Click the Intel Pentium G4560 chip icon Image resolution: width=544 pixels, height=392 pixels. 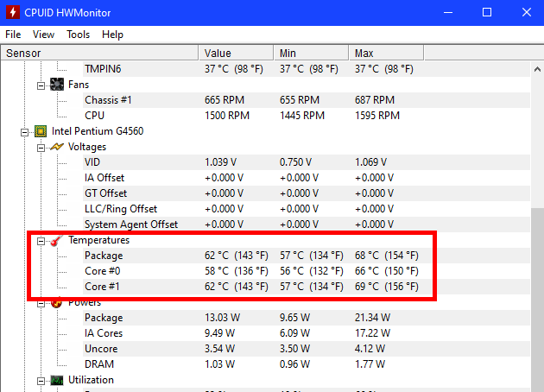41,131
